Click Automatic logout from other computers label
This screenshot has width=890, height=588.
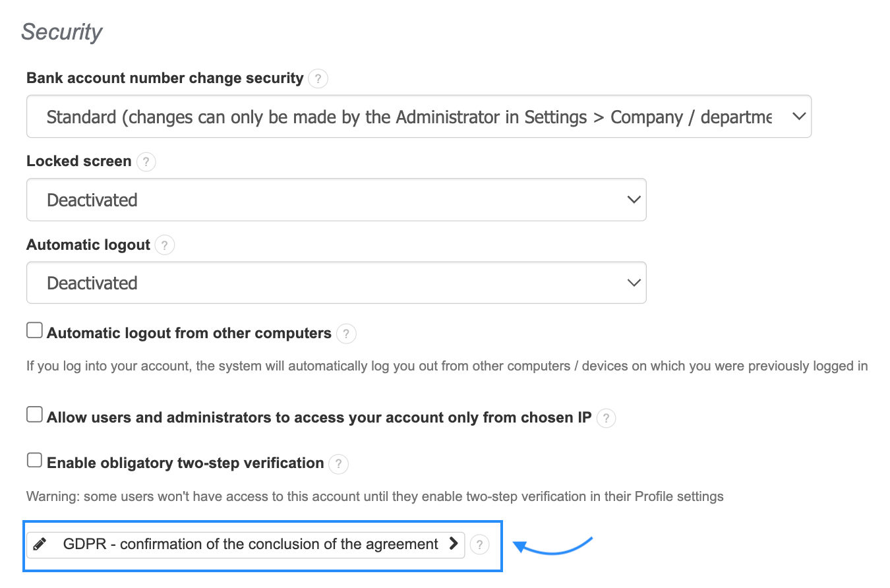point(189,334)
